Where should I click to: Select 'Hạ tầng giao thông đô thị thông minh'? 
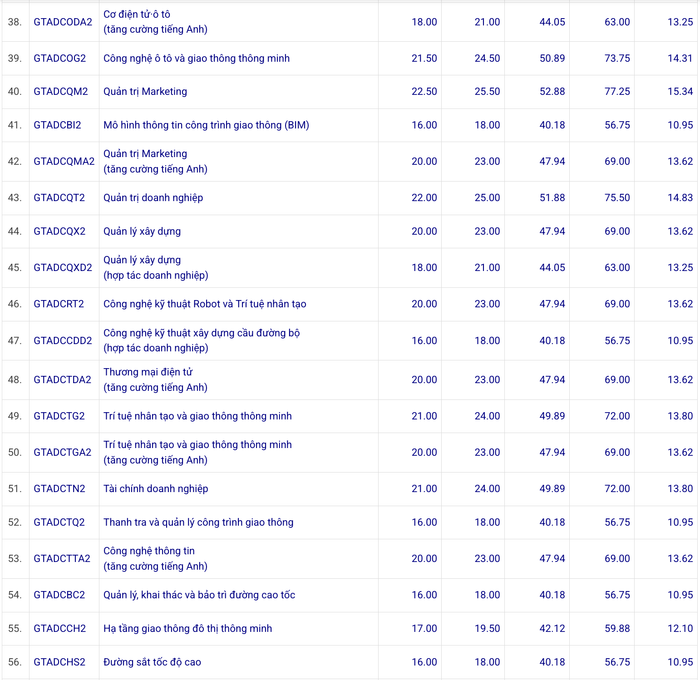click(188, 628)
